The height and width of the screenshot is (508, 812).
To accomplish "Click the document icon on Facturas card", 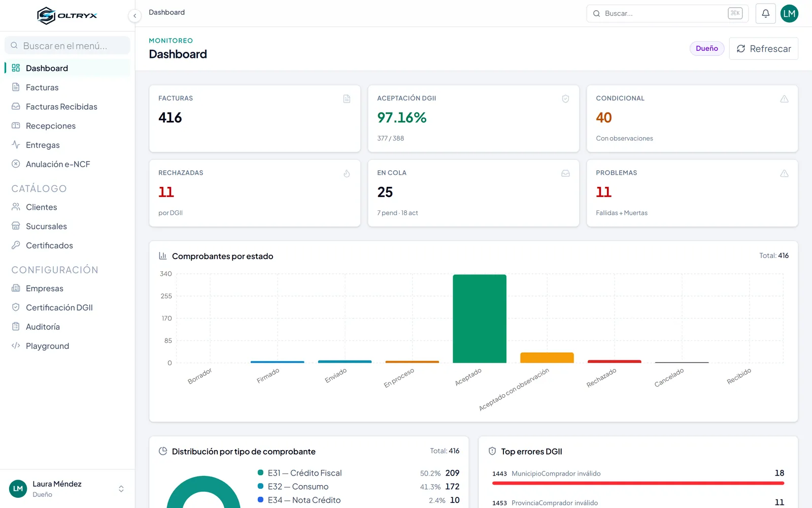I will pyautogui.click(x=347, y=99).
